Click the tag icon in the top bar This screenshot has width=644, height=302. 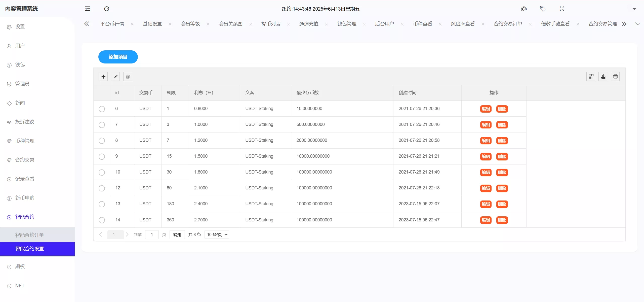543,9
